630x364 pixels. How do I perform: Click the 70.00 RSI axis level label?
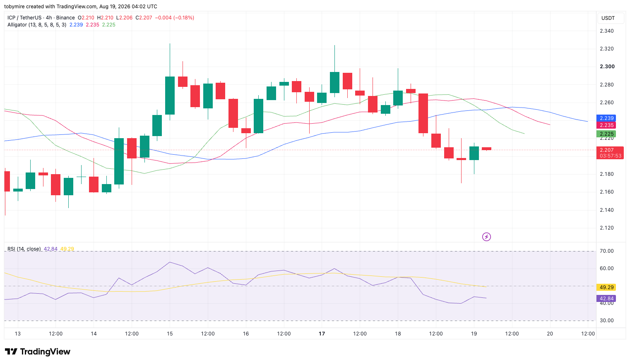(x=607, y=251)
